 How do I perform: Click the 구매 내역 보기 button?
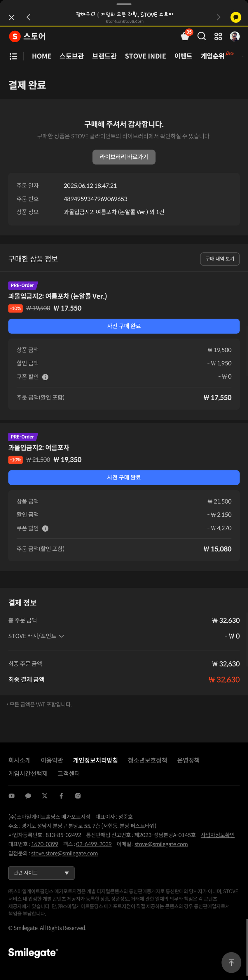click(219, 259)
